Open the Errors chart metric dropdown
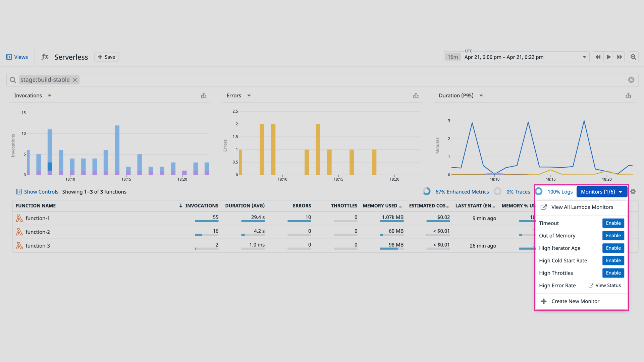 (x=249, y=96)
